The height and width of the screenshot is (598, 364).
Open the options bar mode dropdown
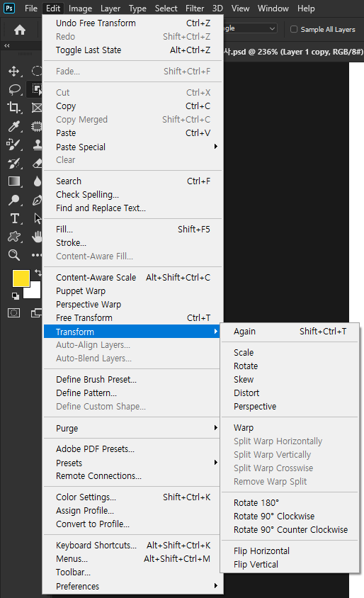pos(250,28)
